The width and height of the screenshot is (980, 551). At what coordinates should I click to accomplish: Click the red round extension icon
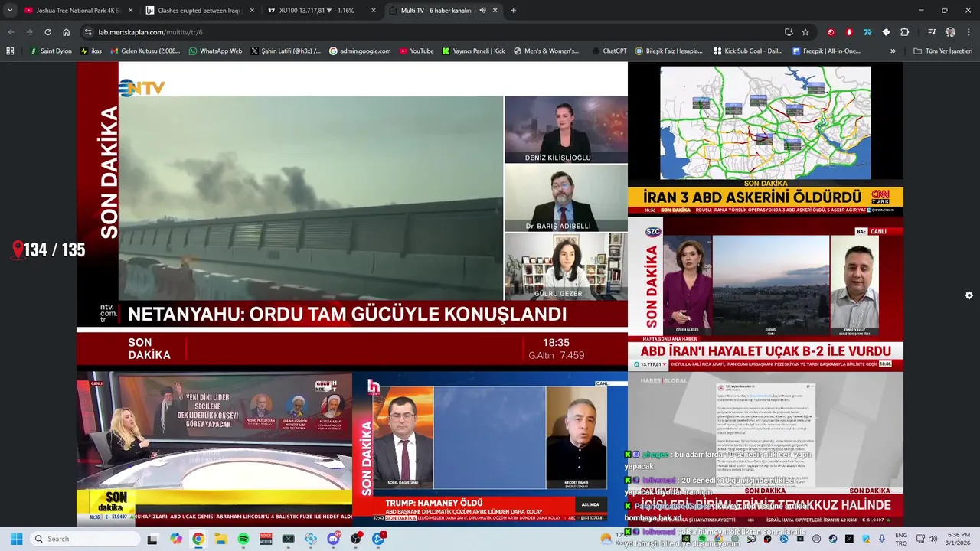coord(831,32)
